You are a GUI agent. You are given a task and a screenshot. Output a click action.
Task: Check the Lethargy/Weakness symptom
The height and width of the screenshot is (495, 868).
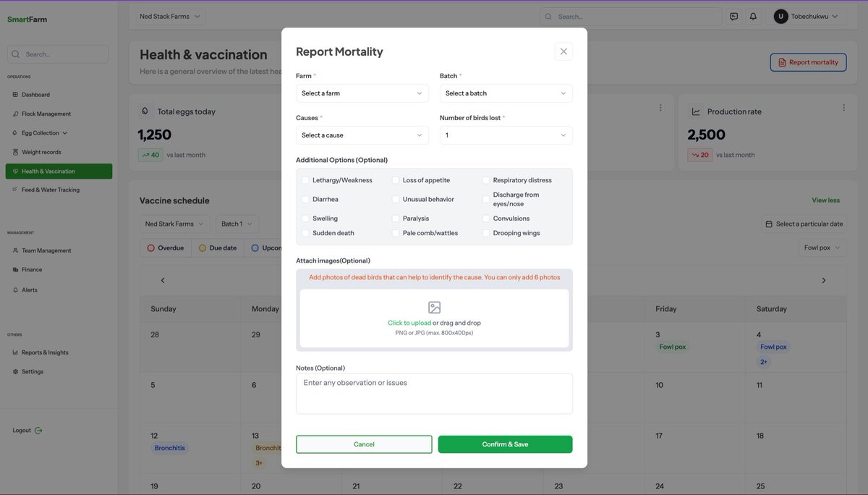pyautogui.click(x=304, y=179)
